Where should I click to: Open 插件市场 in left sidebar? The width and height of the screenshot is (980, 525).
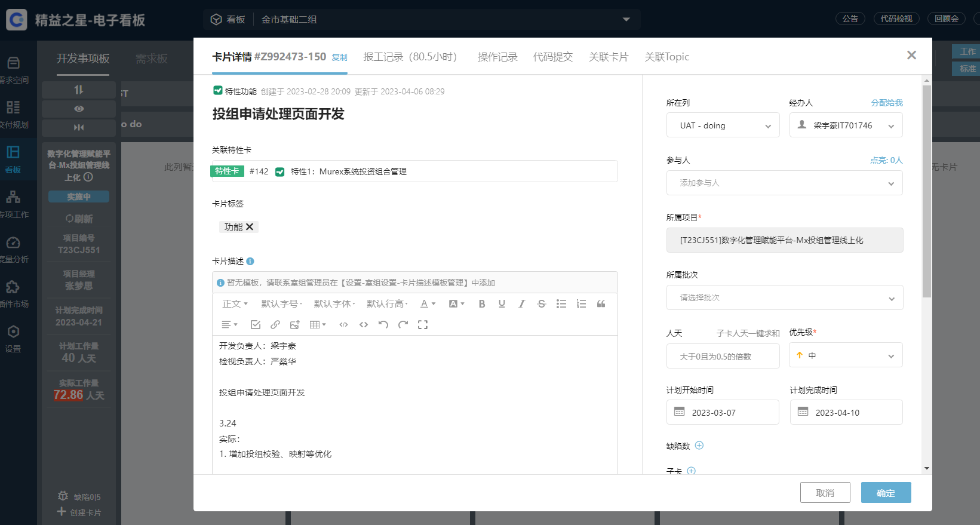click(14, 294)
